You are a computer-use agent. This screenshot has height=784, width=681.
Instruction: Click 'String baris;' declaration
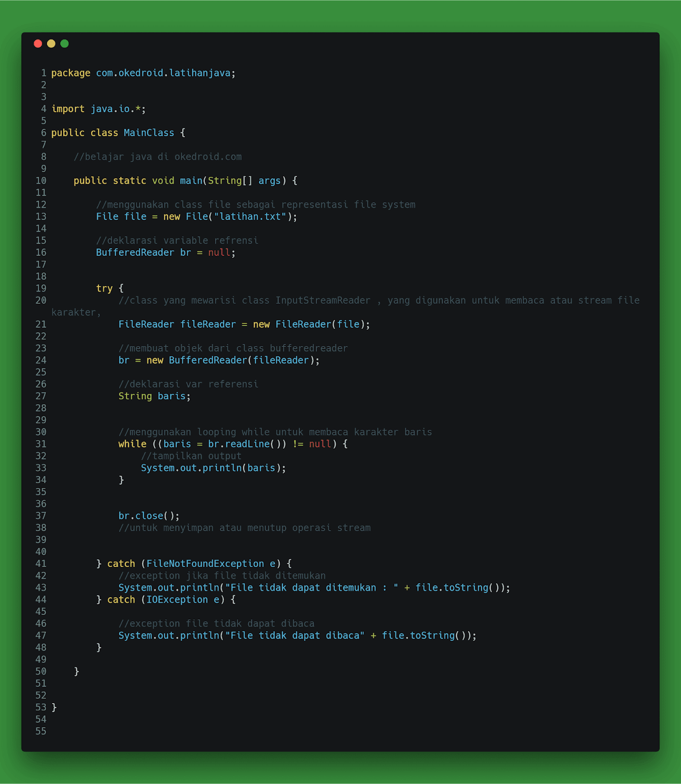coord(154,396)
